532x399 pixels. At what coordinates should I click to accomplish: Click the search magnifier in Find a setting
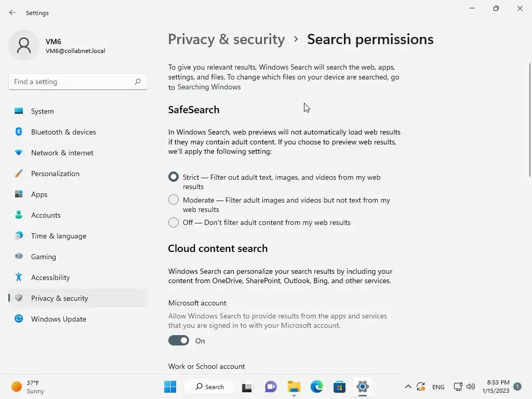(138, 82)
